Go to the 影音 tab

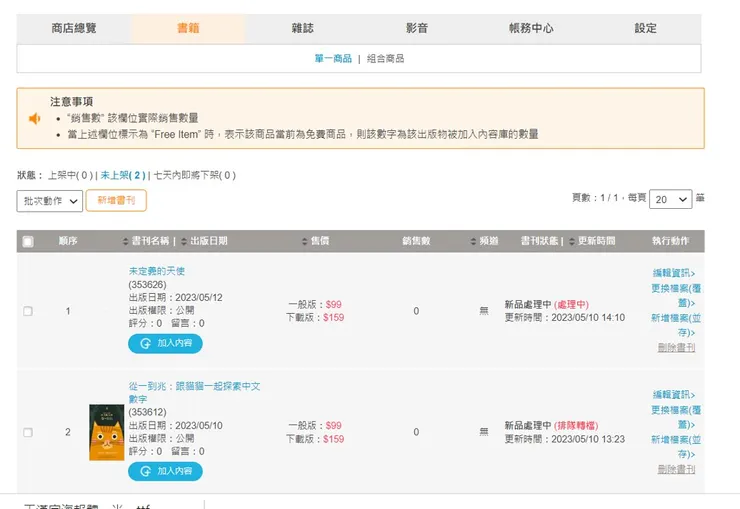(417, 28)
